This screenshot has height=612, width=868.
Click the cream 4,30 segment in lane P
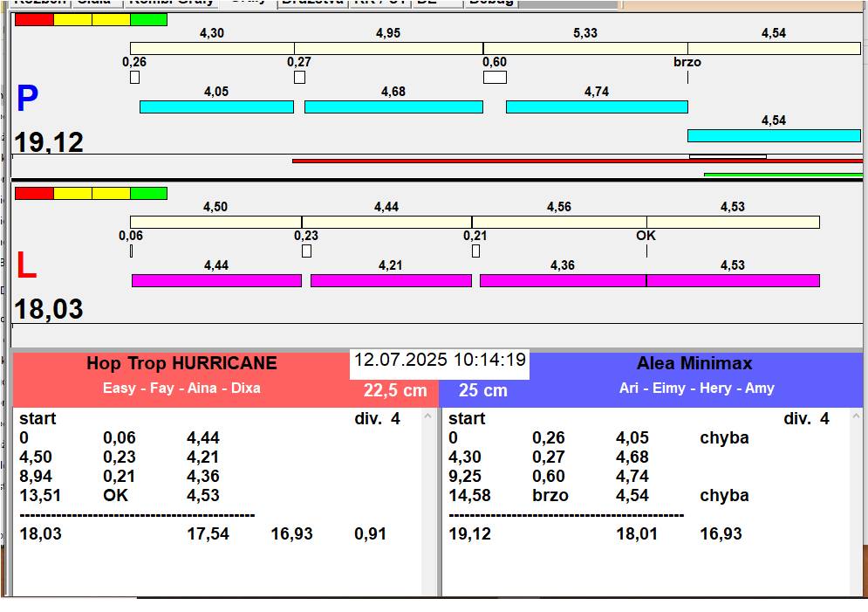[212, 48]
